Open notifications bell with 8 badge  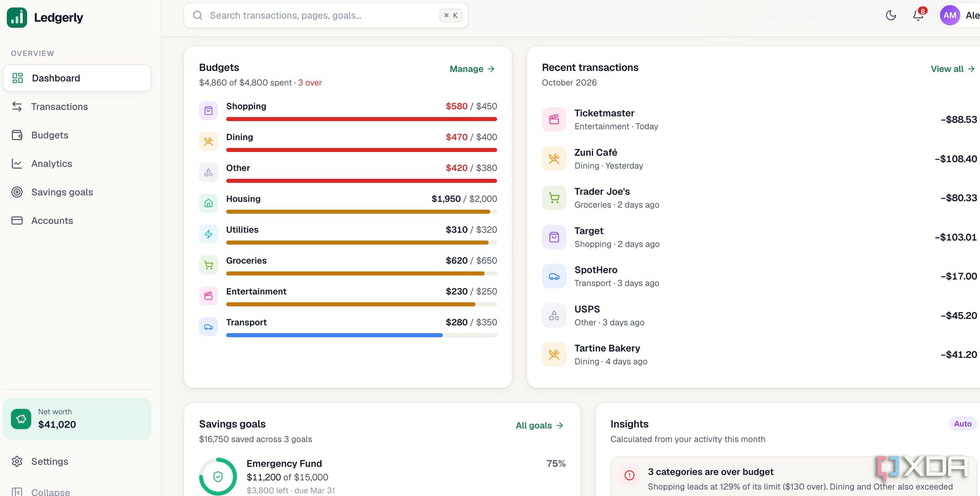(x=919, y=15)
